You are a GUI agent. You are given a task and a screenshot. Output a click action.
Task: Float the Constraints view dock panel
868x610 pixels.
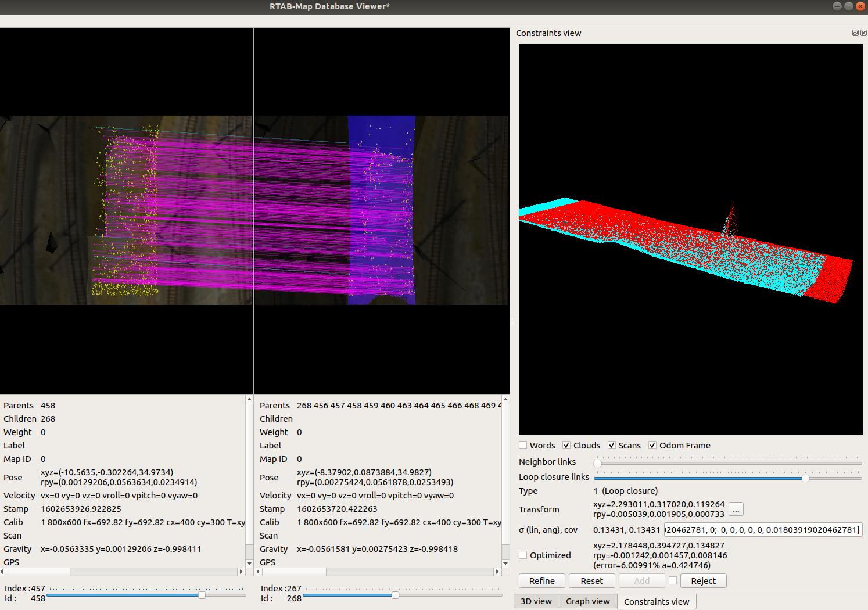click(x=855, y=33)
